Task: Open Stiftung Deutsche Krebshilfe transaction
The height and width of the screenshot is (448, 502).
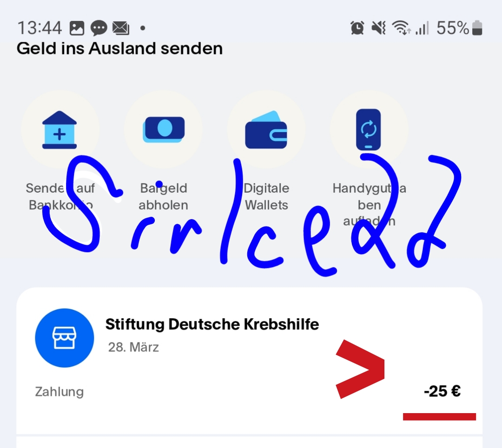Action: pyautogui.click(x=250, y=361)
